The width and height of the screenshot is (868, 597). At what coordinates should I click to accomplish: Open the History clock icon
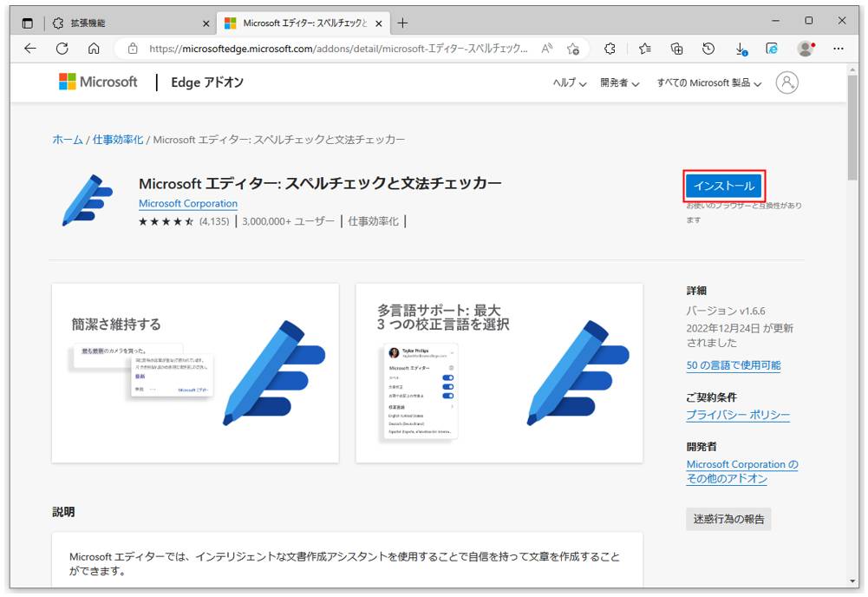click(x=708, y=49)
